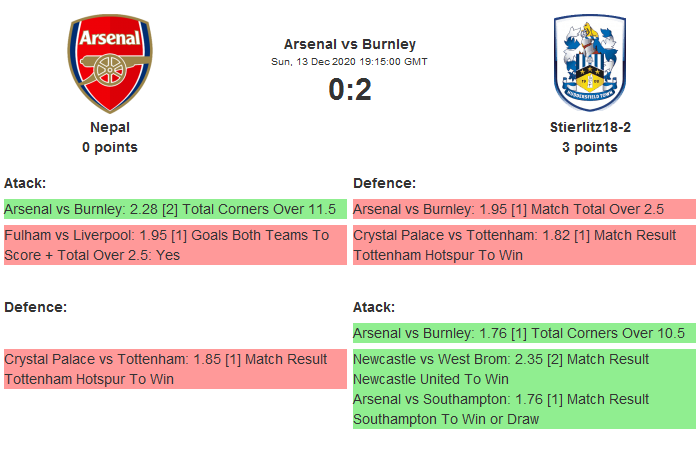Select the Stierlitz18-2 player name
The height and width of the screenshot is (460, 700).
[x=590, y=127]
